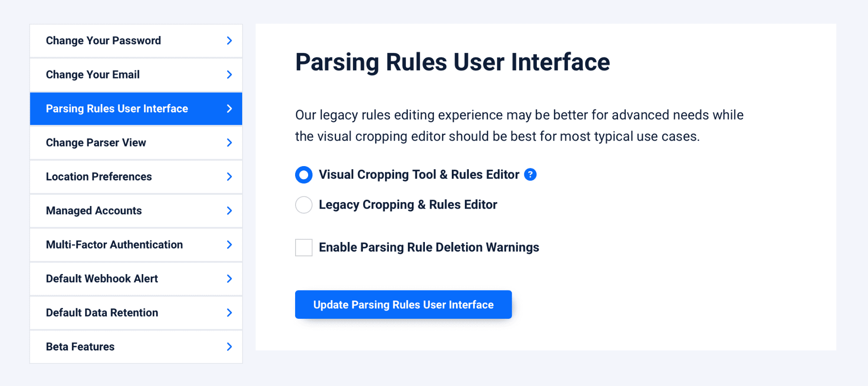Open Change Your Password menu item
Viewport: 868px width, 386px height.
point(136,41)
